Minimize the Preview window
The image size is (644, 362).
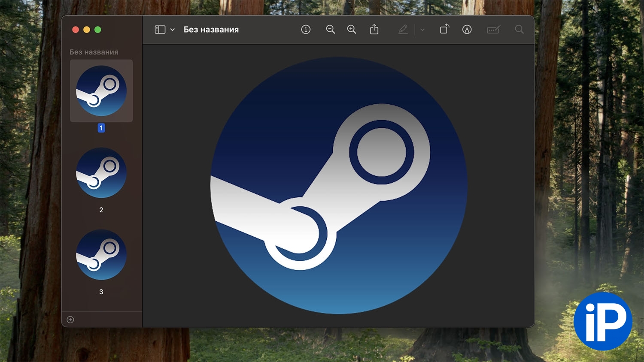(87, 30)
